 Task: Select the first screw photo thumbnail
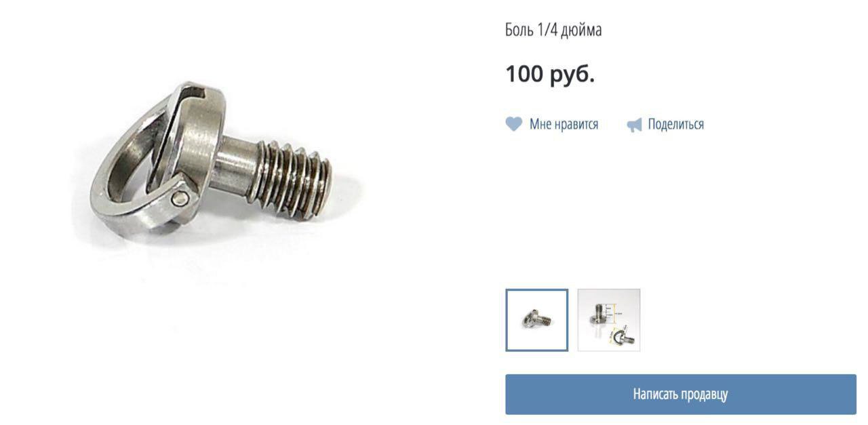[536, 320]
